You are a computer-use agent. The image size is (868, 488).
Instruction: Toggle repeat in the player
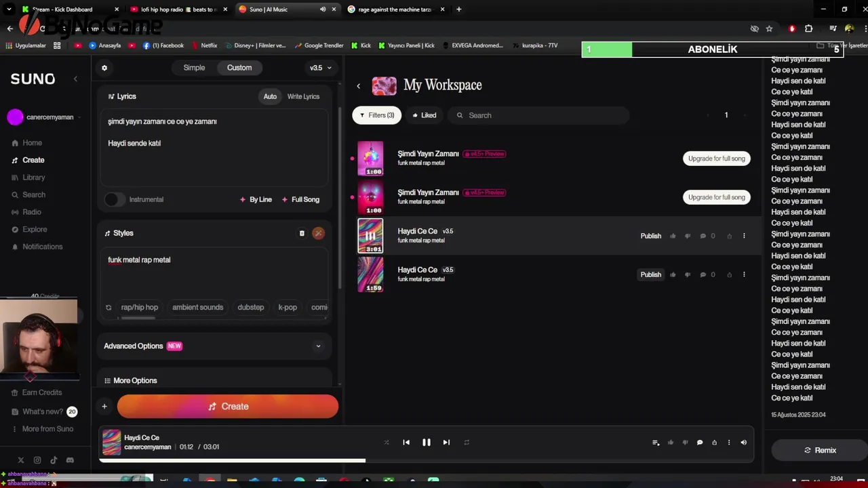pyautogui.click(x=467, y=443)
